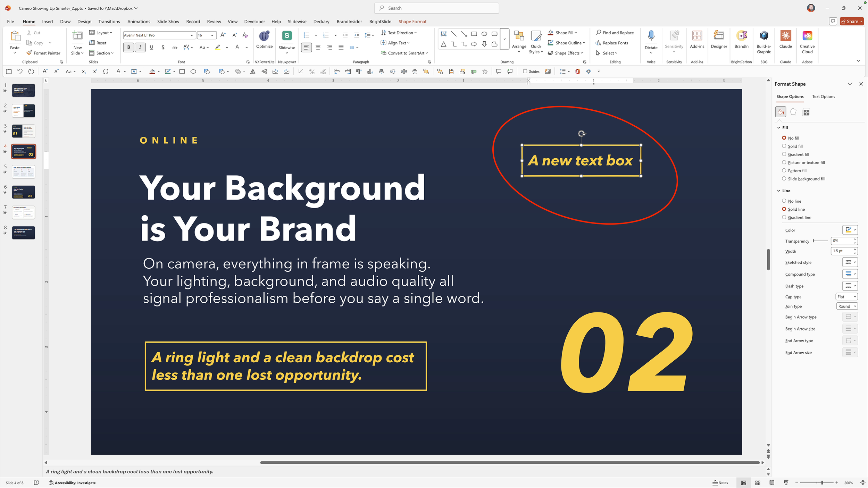
Task: Select slide 6 thumbnail
Action: tap(23, 192)
